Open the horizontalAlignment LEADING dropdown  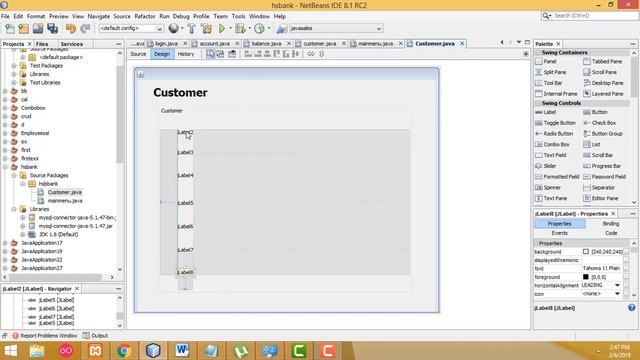(617, 285)
